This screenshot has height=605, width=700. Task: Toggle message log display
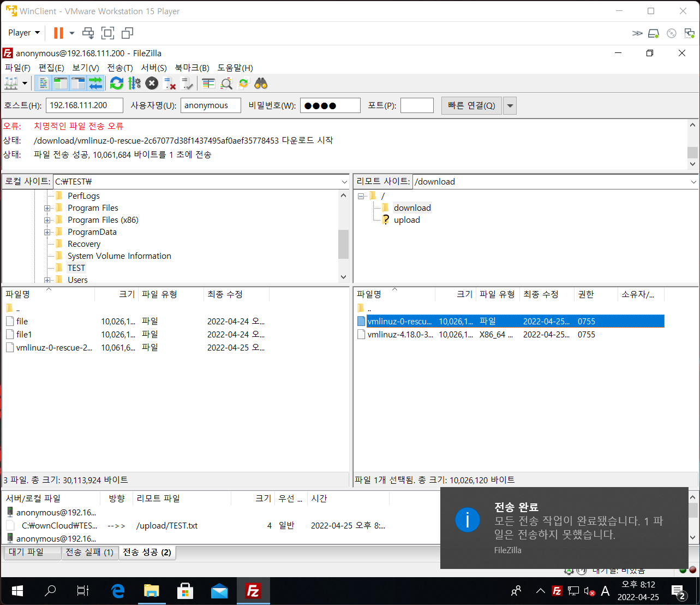point(43,84)
